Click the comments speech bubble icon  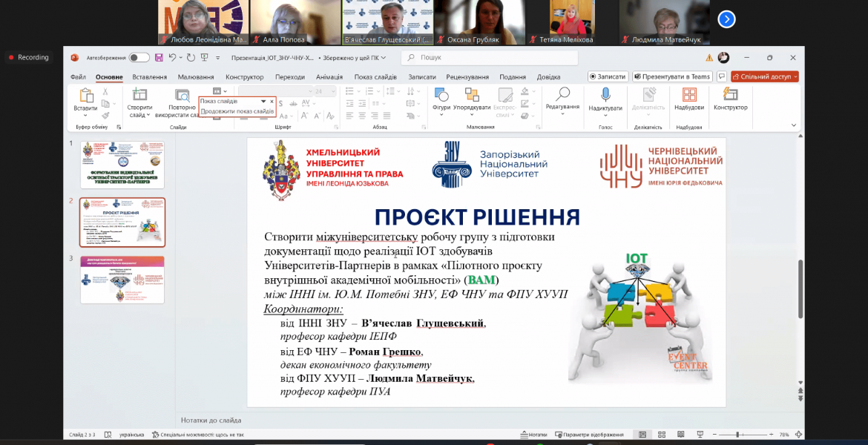[x=721, y=76]
